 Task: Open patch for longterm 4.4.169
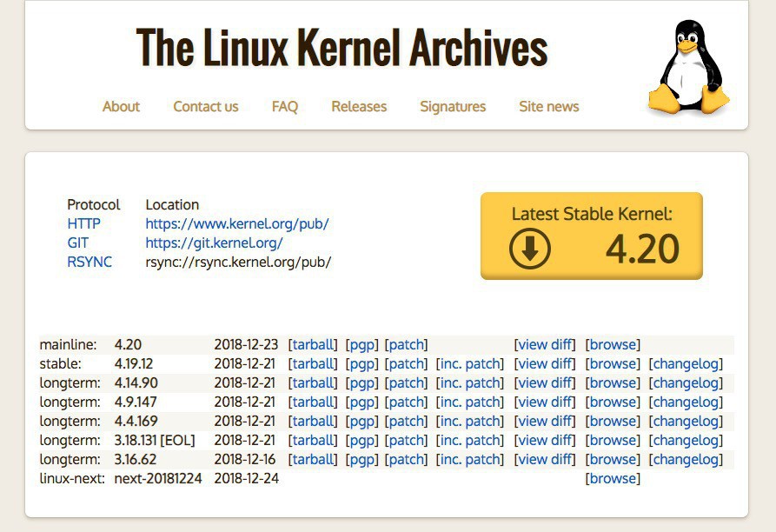click(x=407, y=421)
